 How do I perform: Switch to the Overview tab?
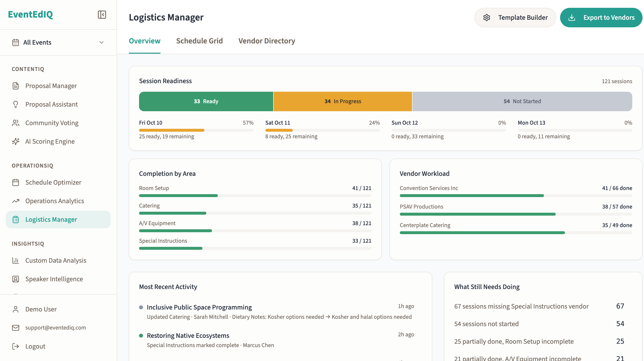coord(144,41)
